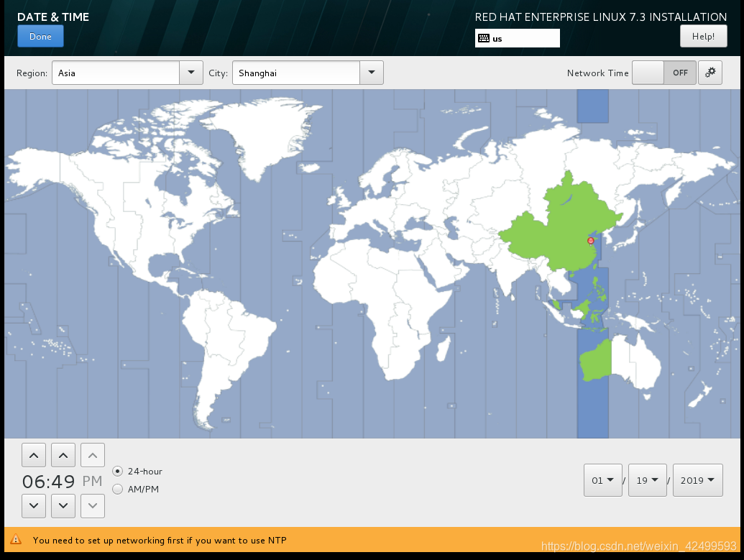Image resolution: width=744 pixels, height=560 pixels.
Task: Click the 06:49 time display
Action: click(x=48, y=481)
